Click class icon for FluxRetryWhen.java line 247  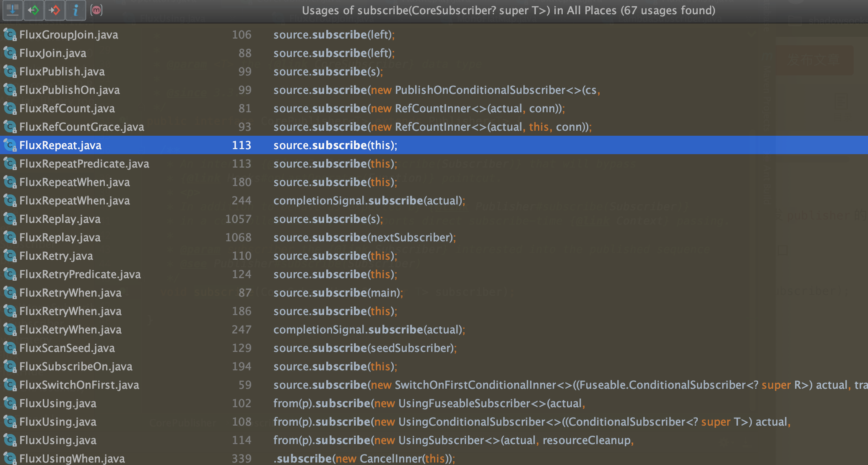[x=10, y=330]
